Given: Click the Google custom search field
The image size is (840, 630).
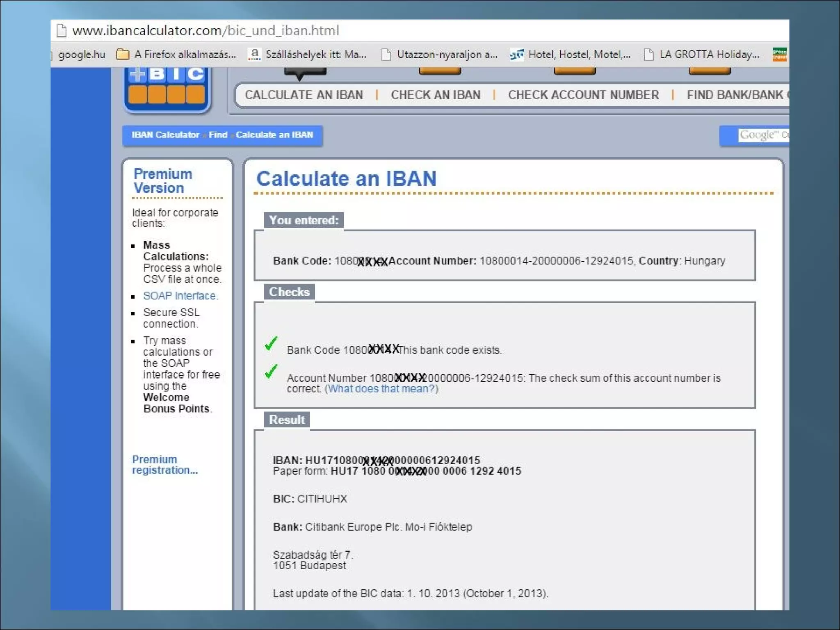Looking at the screenshot, I should point(763,135).
